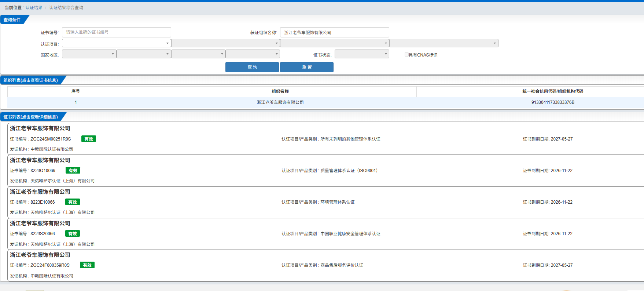
Task: Expand the fourth 认证项目 dropdown
Action: [444, 43]
